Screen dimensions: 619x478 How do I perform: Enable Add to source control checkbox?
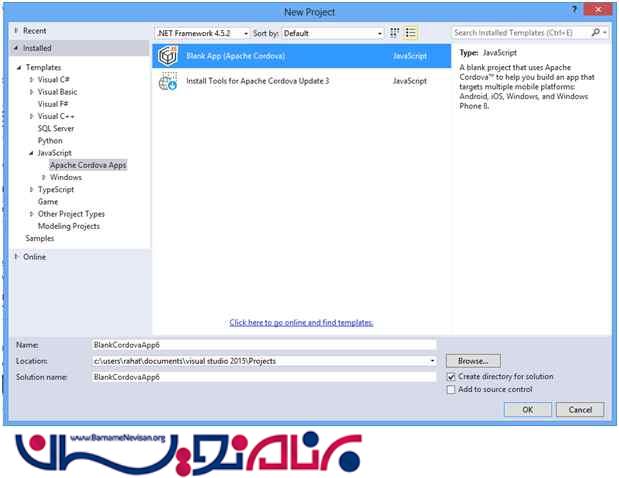[x=451, y=390]
